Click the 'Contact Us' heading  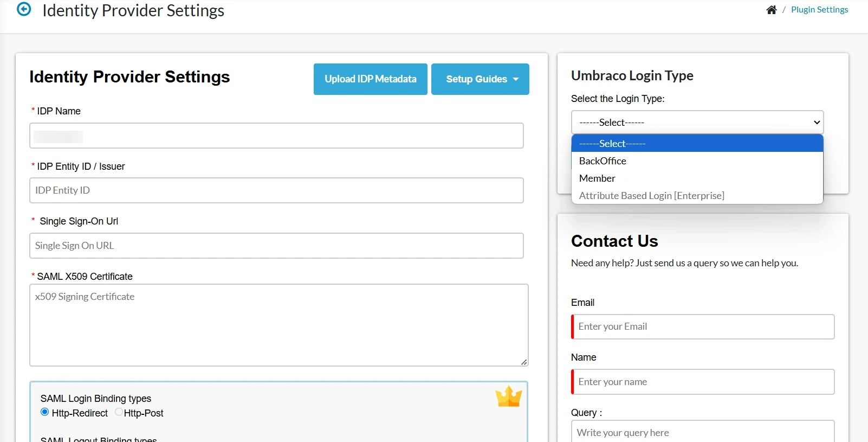tap(614, 241)
